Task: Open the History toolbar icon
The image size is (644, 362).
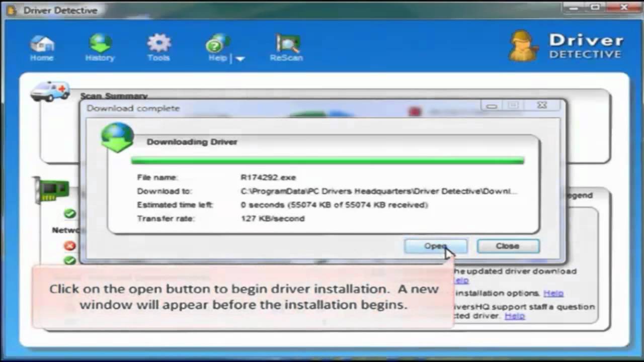Action: 100,48
